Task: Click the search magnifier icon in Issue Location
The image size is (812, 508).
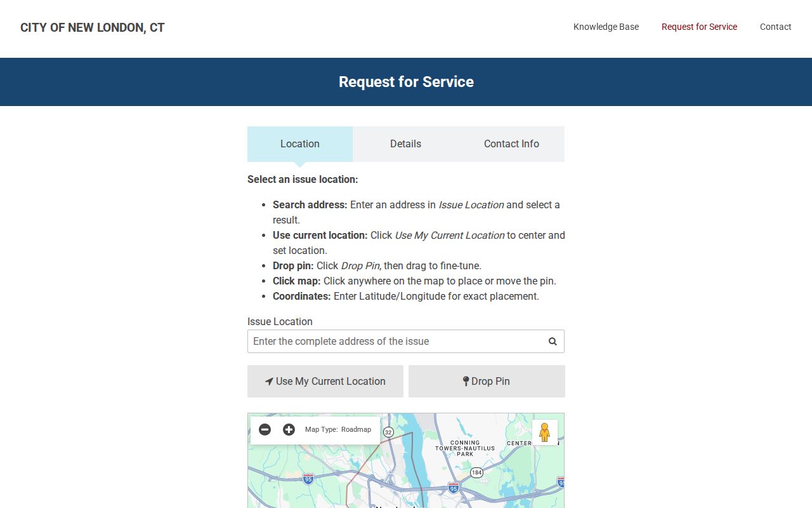Action: pyautogui.click(x=553, y=342)
